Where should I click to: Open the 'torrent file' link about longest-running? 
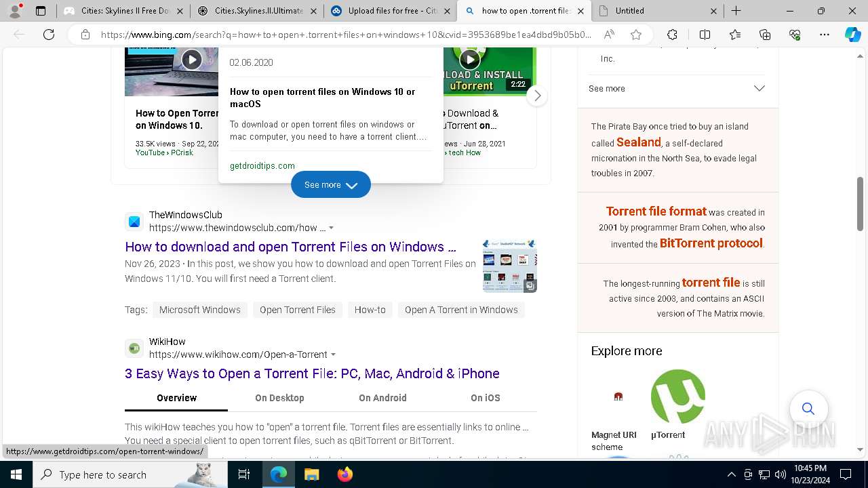pyautogui.click(x=711, y=283)
